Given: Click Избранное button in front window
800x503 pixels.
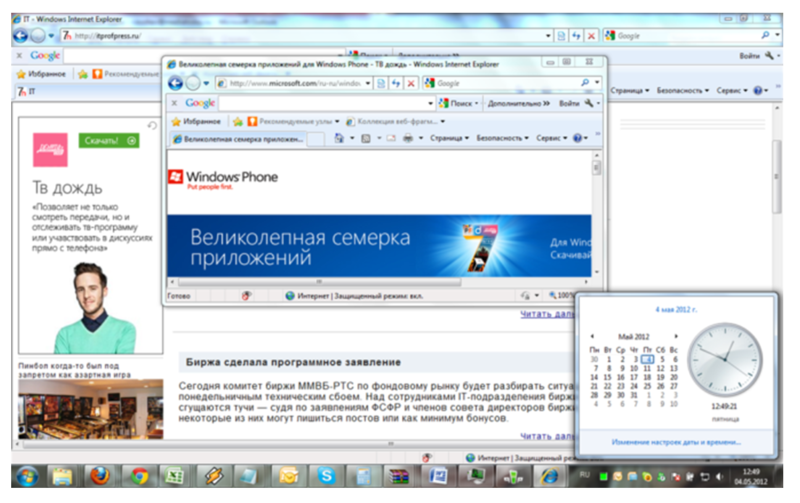Looking at the screenshot, I should [196, 121].
